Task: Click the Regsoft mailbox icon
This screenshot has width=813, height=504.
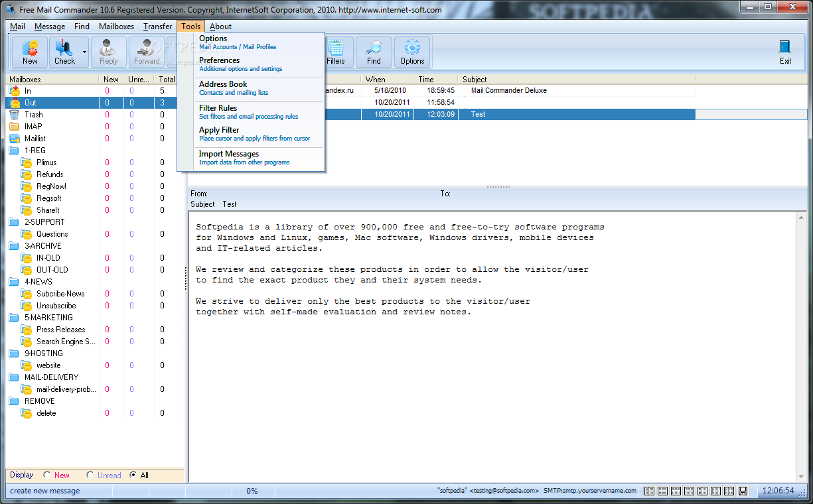Action: (x=26, y=198)
